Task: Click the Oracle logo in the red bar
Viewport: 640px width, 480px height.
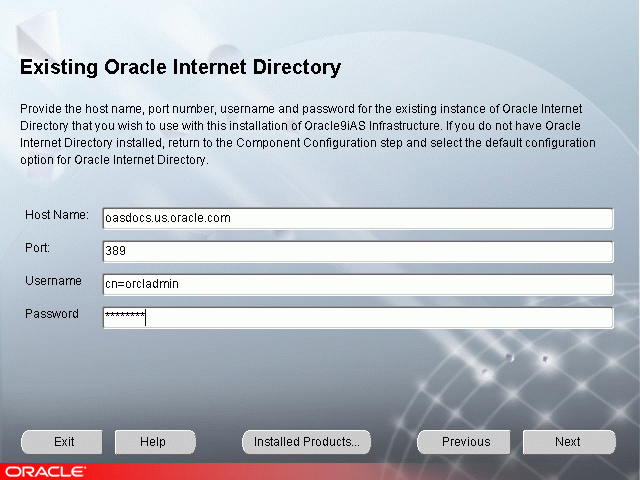Action: (45, 472)
